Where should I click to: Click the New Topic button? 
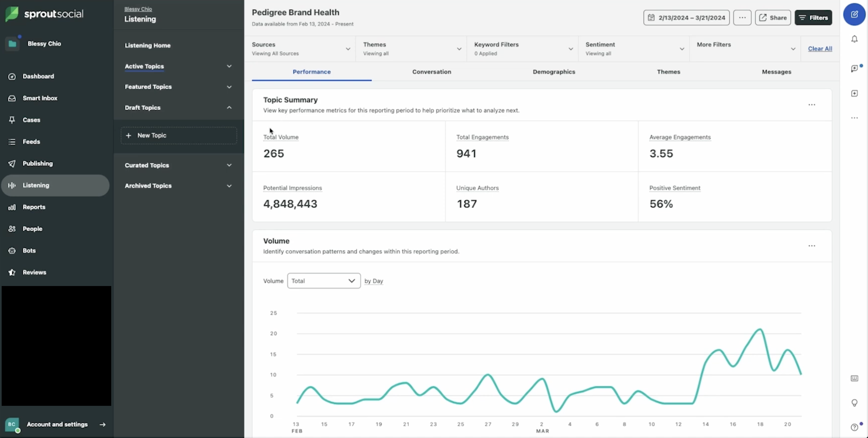(x=179, y=135)
